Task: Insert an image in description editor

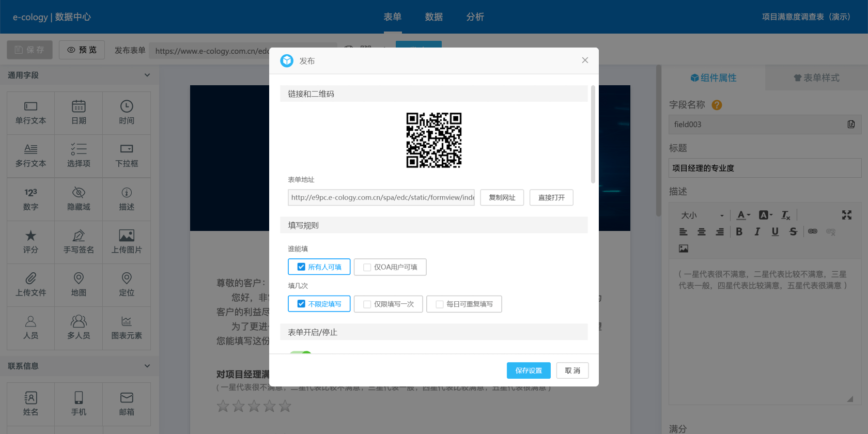Action: tap(684, 249)
